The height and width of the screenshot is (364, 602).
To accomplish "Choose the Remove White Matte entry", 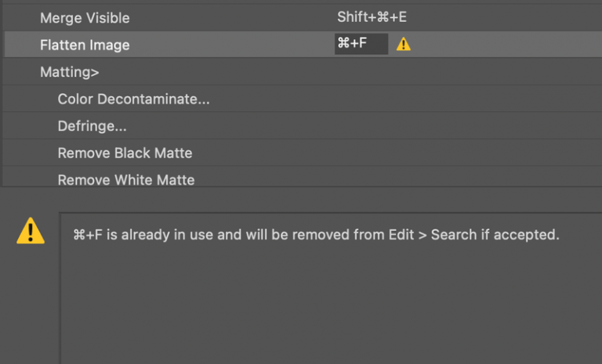I will coord(125,179).
